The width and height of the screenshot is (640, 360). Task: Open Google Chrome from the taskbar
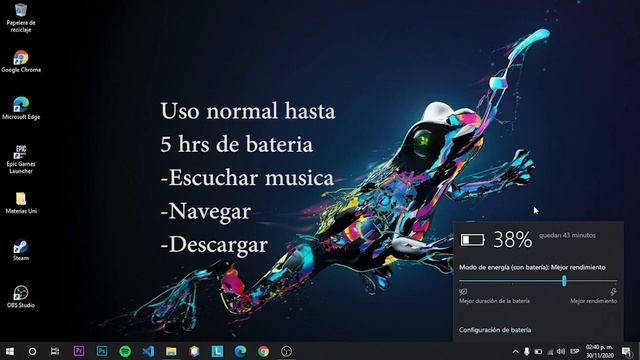(x=263, y=351)
